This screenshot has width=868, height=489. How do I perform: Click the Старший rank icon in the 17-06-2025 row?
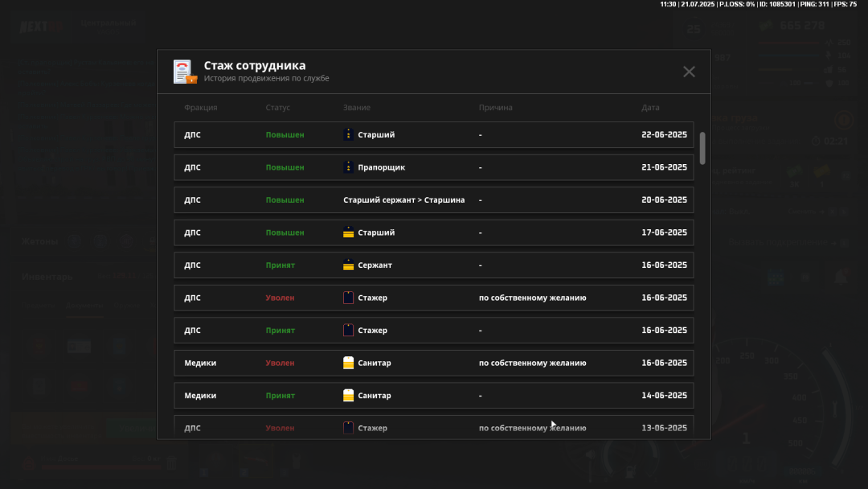(348, 232)
